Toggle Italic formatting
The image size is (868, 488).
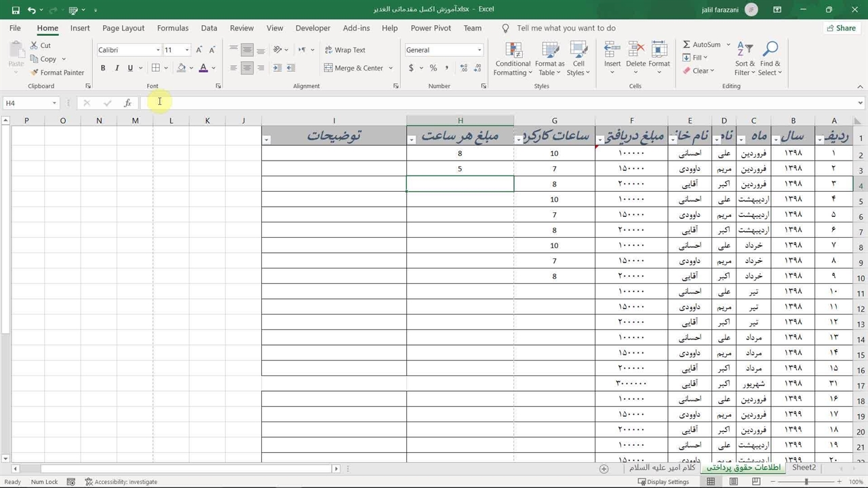pyautogui.click(x=117, y=68)
